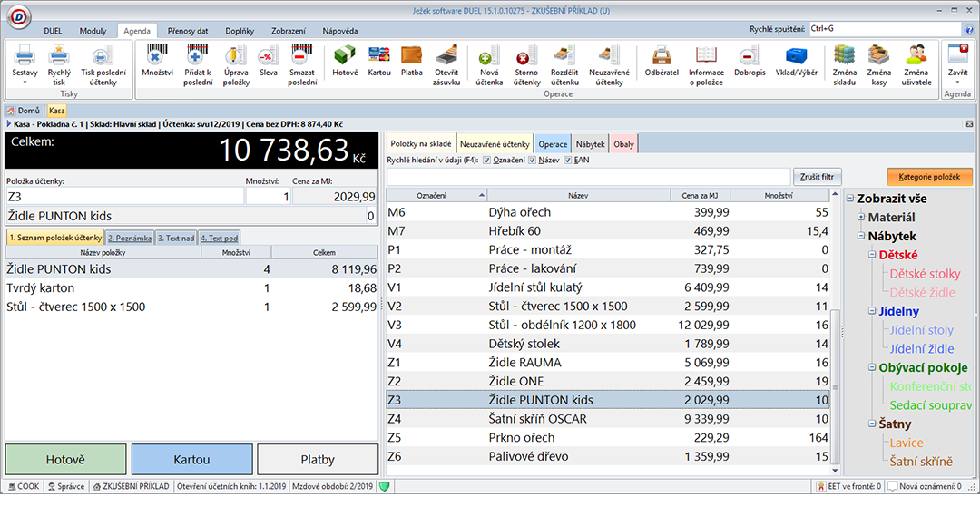Viewport: 980px width, 526px height.
Task: Open the Sestavy print reports icon
Action: [25, 56]
